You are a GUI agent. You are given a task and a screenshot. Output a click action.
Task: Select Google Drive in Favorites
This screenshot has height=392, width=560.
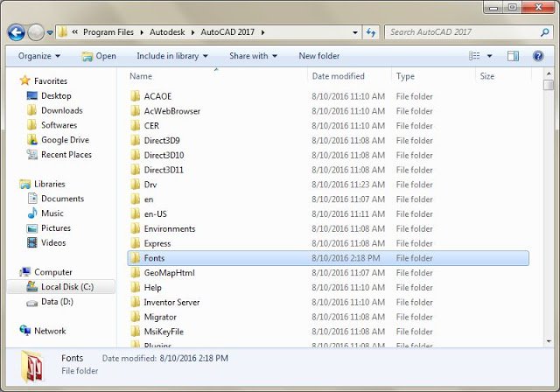pos(64,140)
